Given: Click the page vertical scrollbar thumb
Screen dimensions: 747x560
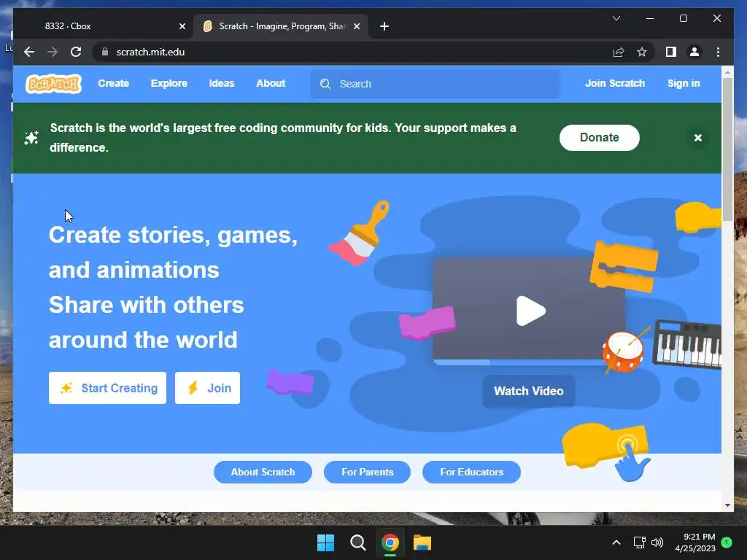Looking at the screenshot, I should 727,149.
